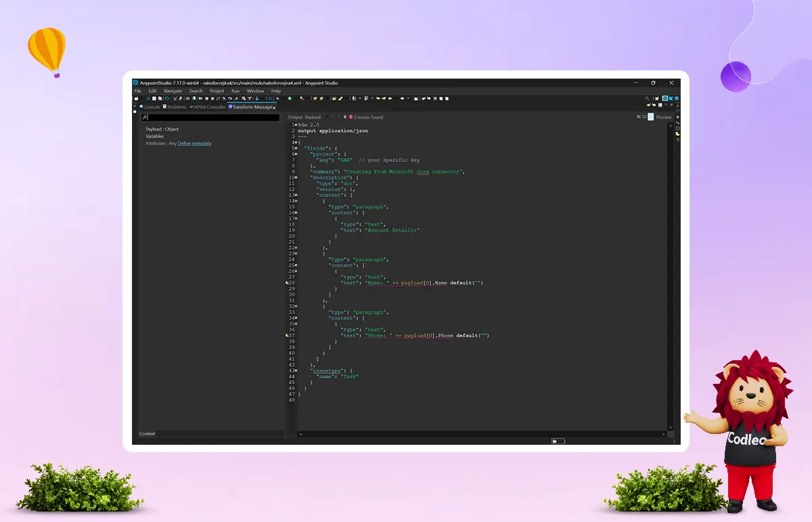Click the Preview button
Screen dimensions: 812x522
tap(664, 117)
